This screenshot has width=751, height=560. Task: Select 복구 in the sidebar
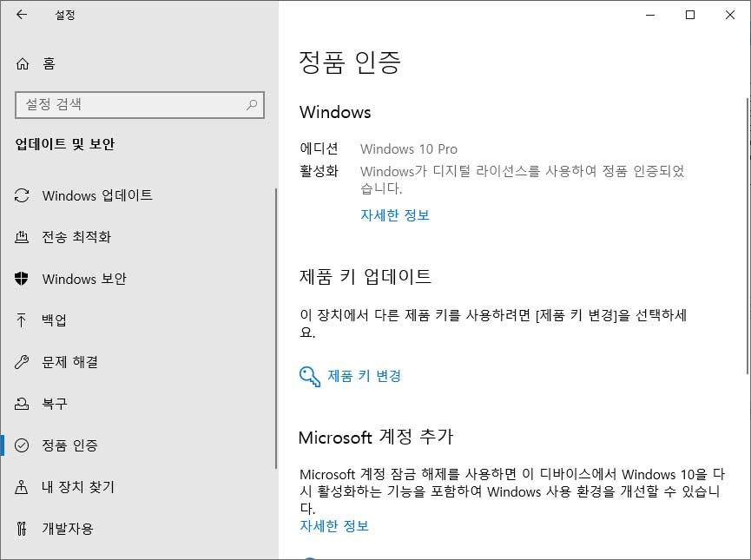click(139, 404)
